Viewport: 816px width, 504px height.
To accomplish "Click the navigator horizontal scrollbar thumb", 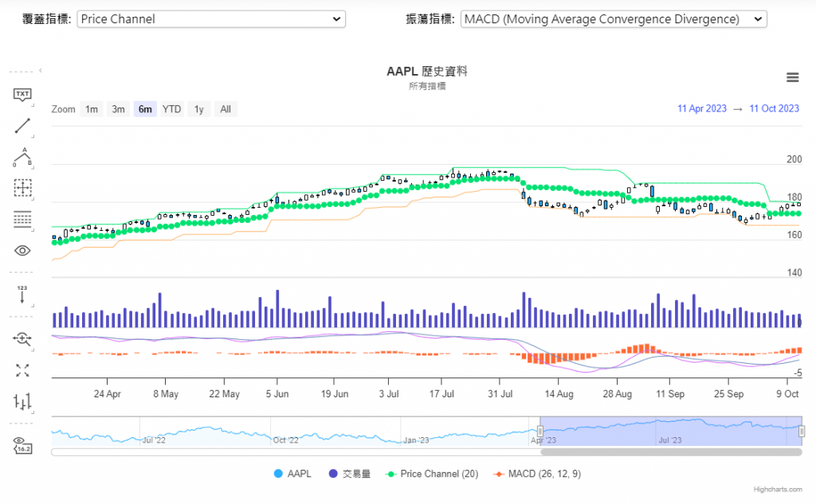I will (671, 452).
